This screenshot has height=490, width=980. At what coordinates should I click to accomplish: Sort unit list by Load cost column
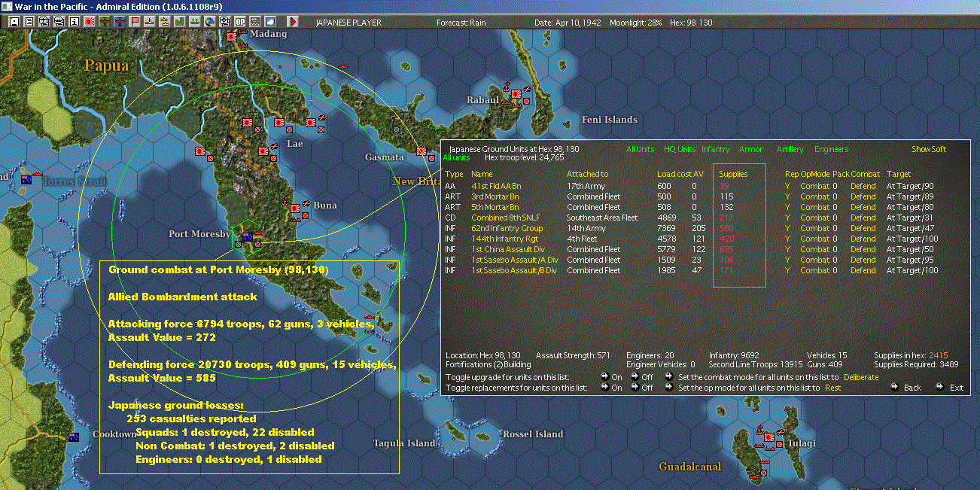(674, 174)
